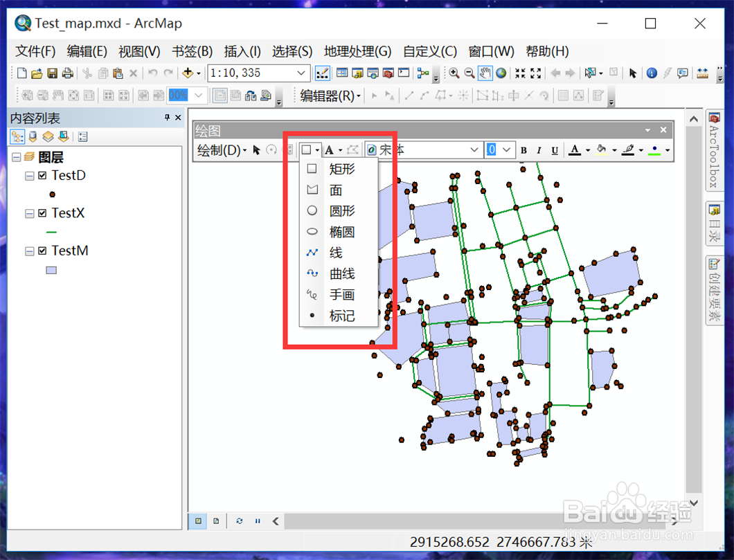Open the 创建要素 side tab
The height and width of the screenshot is (560, 734).
(714, 289)
